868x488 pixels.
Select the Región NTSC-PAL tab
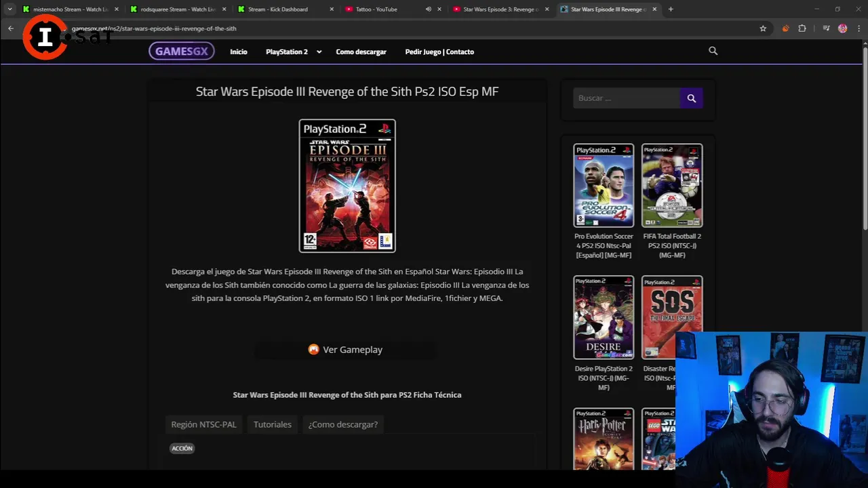[203, 424]
